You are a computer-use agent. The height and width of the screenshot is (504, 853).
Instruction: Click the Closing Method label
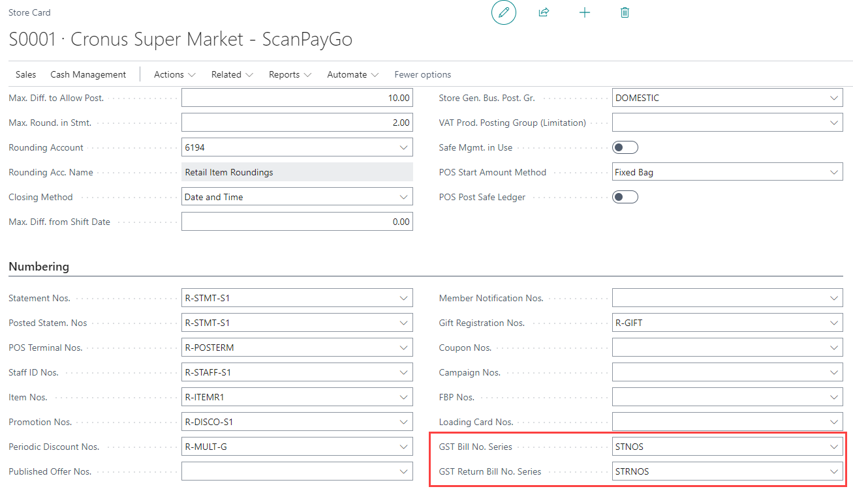pos(40,197)
